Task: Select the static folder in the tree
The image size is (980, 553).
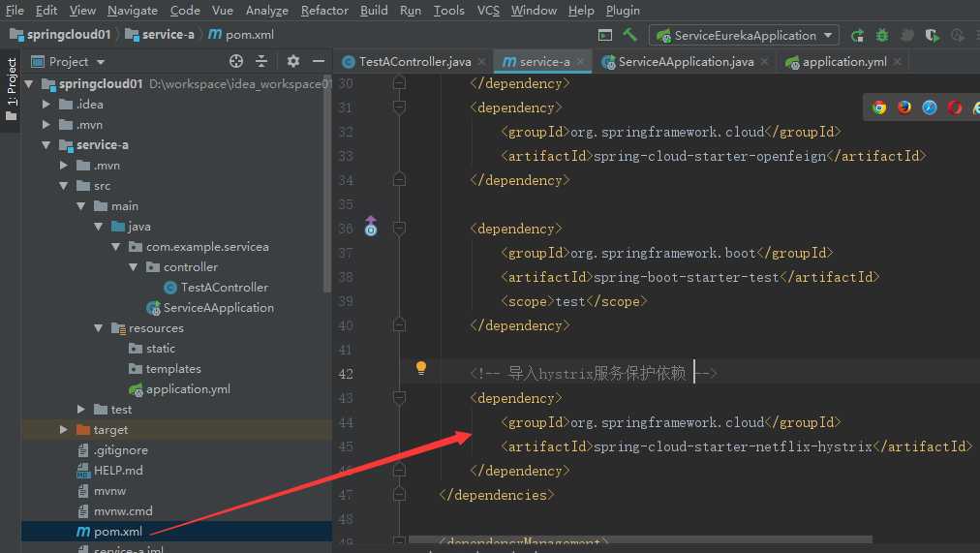Action: click(160, 348)
